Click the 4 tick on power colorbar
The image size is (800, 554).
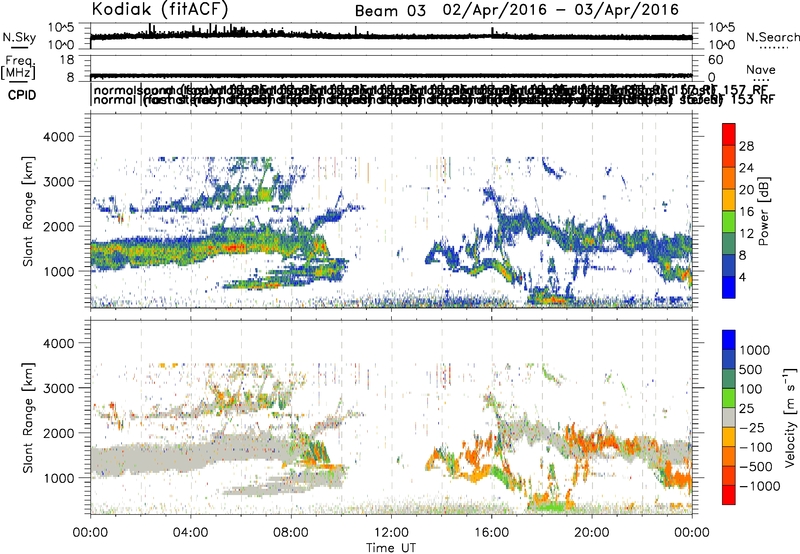click(744, 277)
